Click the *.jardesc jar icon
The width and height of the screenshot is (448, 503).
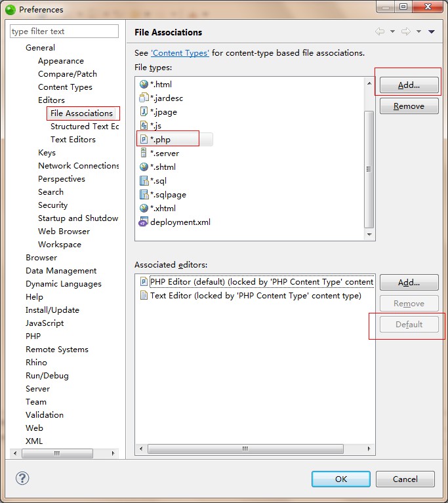144,98
